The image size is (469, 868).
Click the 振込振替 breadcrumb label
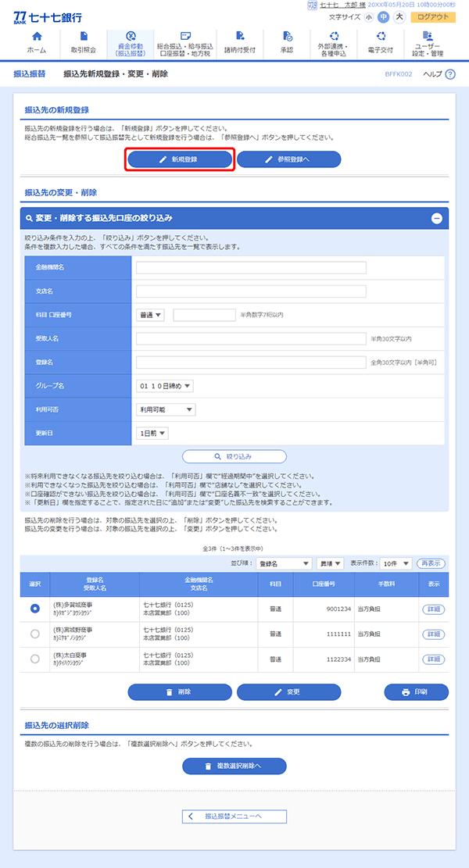(30, 74)
